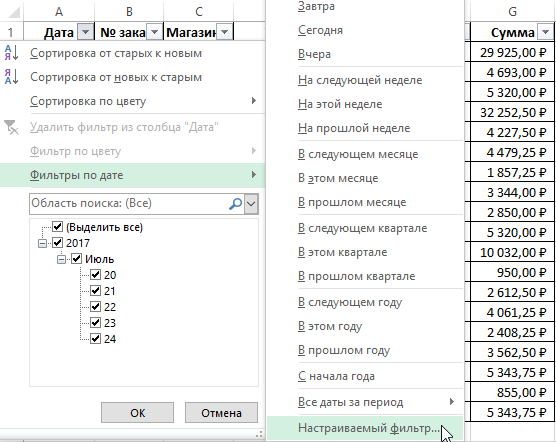Screen dimensions: 556x442
Task: Click the cell with 32 252,50 ₽
Action: click(x=512, y=112)
